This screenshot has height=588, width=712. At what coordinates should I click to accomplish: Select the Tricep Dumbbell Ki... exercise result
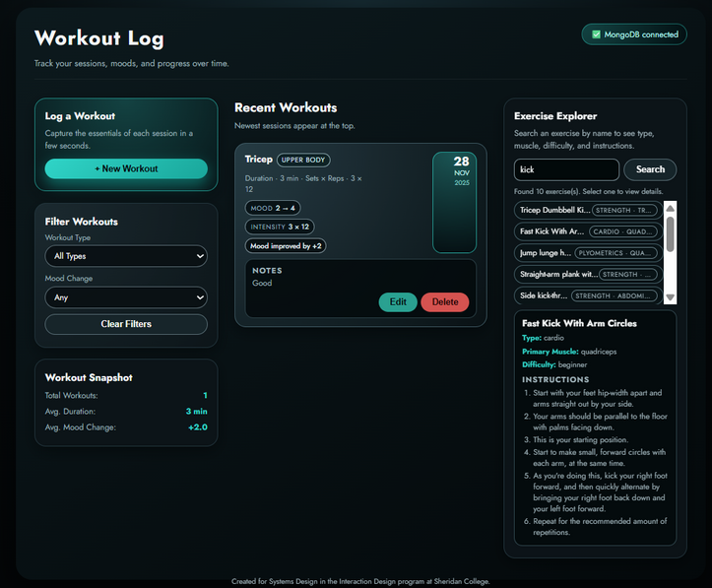click(x=588, y=210)
